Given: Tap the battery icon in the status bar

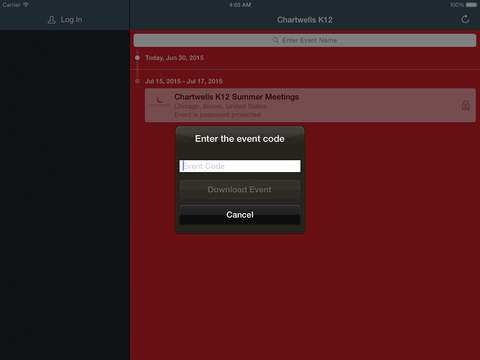Looking at the screenshot, I should (471, 5).
